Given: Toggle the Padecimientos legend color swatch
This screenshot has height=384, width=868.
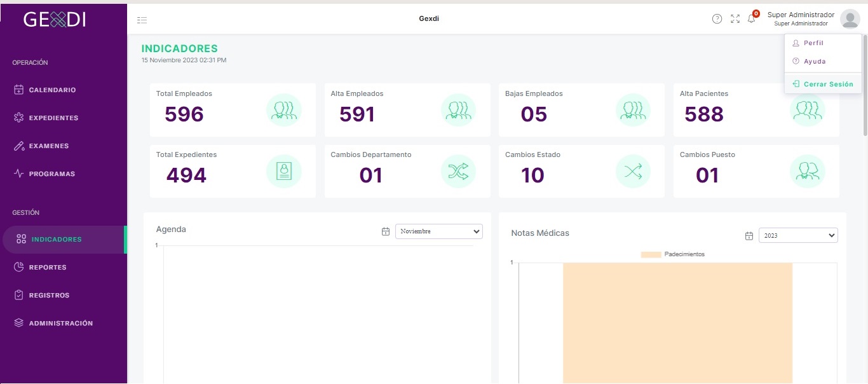Looking at the screenshot, I should point(651,254).
